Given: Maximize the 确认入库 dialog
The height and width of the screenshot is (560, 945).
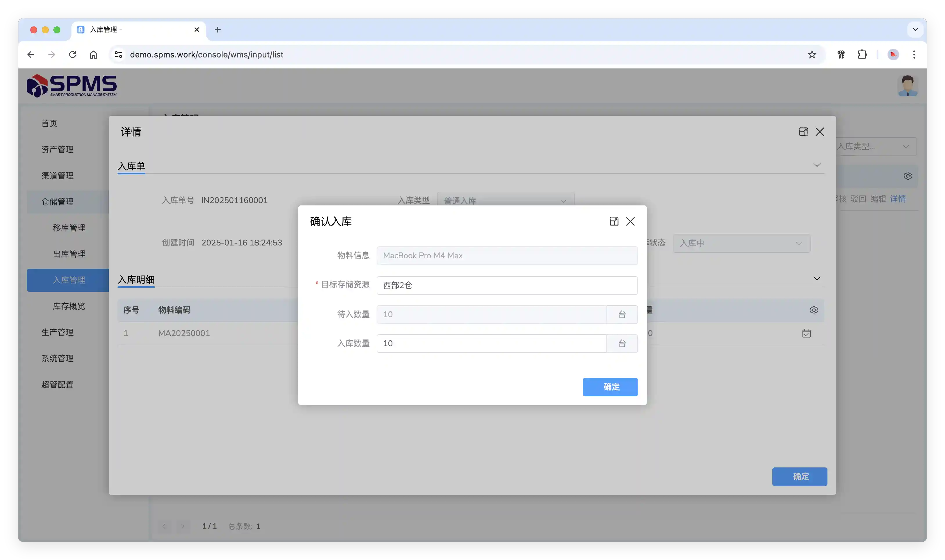Looking at the screenshot, I should tap(614, 221).
